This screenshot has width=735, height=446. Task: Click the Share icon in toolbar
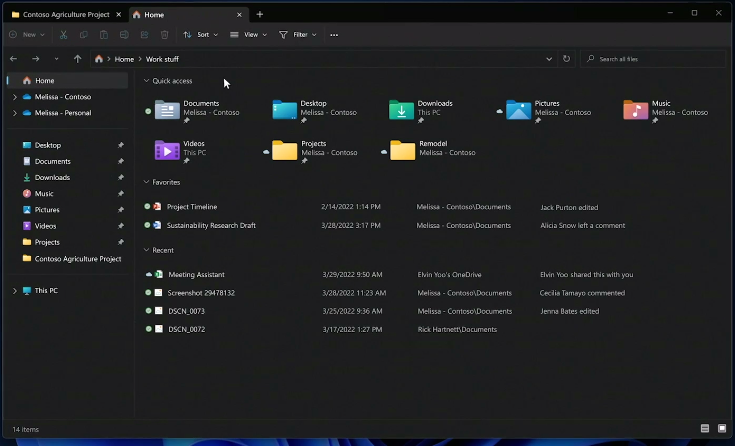click(x=144, y=35)
